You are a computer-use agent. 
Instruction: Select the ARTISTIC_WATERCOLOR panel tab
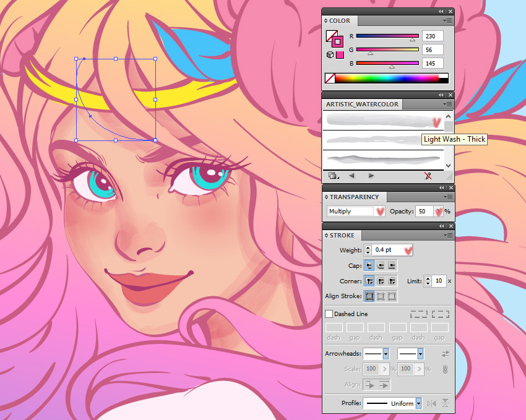click(x=362, y=105)
